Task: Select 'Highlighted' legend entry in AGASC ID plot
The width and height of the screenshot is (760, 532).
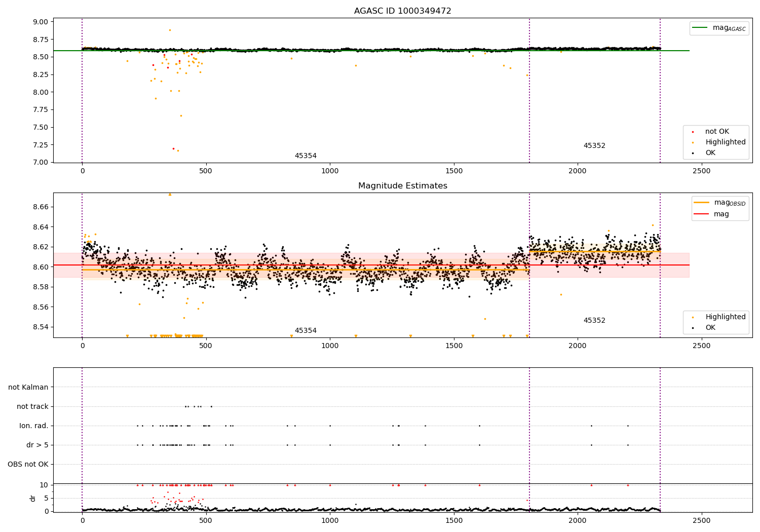Action: (726, 142)
